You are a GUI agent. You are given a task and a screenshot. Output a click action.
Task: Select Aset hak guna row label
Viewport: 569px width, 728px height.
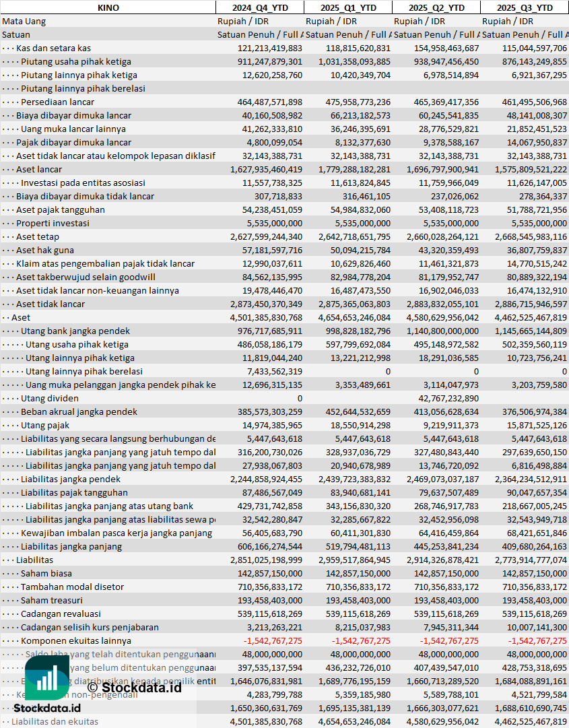pos(45,251)
